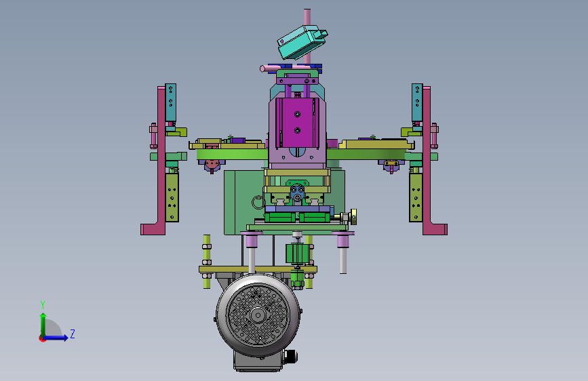The image size is (588, 381).
Task: Select the magenta central block with two holes
Action: tap(297, 123)
